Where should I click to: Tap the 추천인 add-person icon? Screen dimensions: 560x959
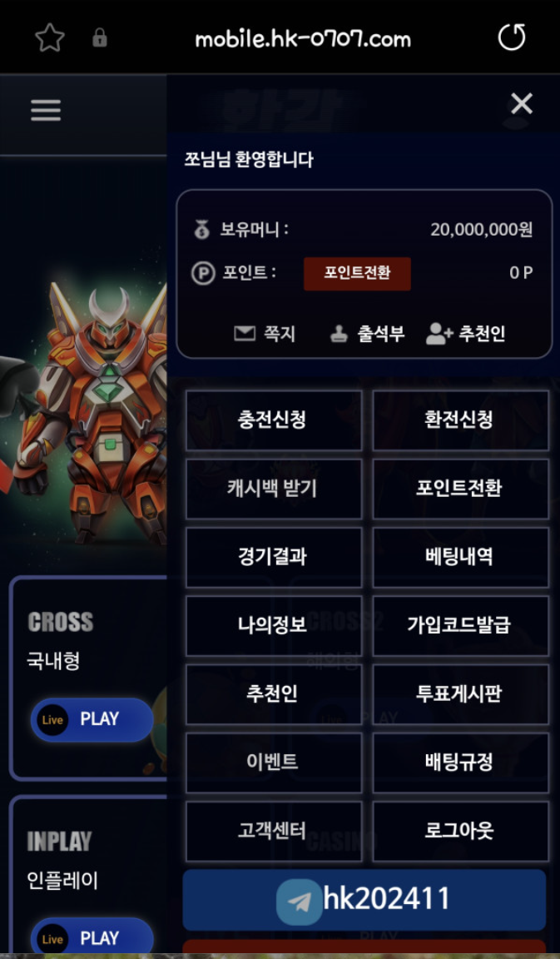pyautogui.click(x=439, y=333)
